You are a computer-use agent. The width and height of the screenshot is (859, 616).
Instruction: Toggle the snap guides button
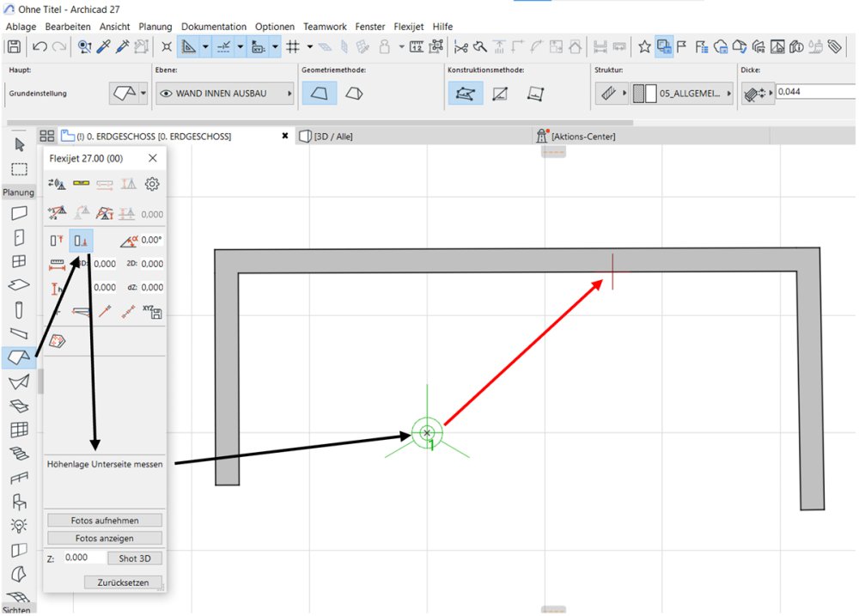(x=223, y=47)
